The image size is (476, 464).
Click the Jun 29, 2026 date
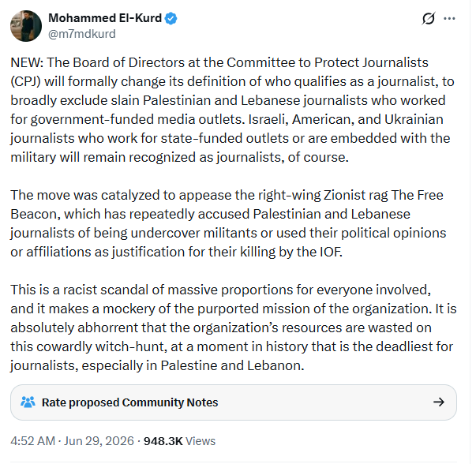click(x=99, y=441)
